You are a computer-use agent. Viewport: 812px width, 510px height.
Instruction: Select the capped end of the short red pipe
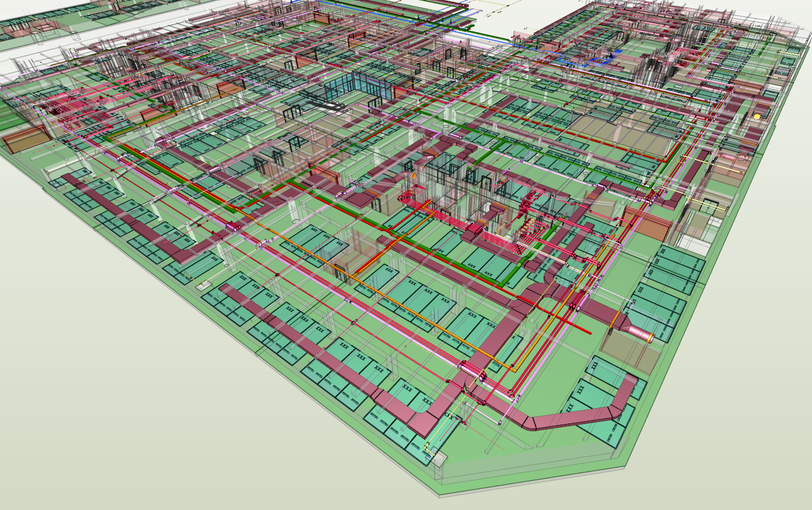[589, 332]
